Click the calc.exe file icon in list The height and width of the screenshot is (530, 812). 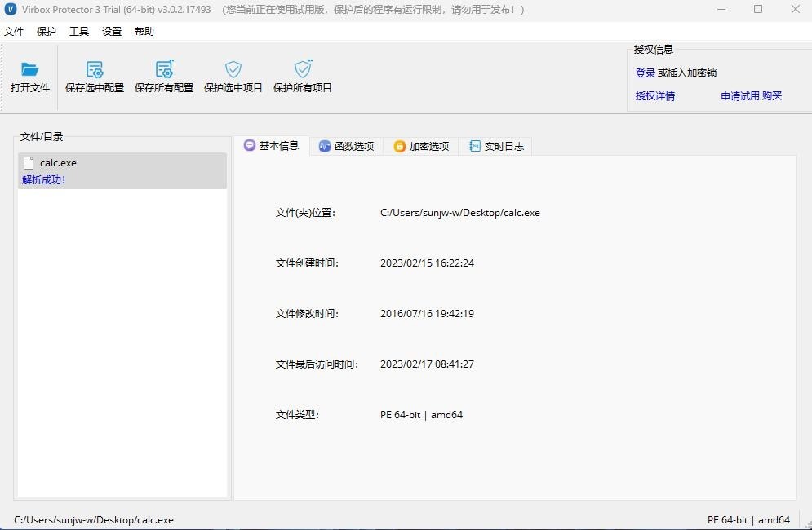[x=29, y=163]
